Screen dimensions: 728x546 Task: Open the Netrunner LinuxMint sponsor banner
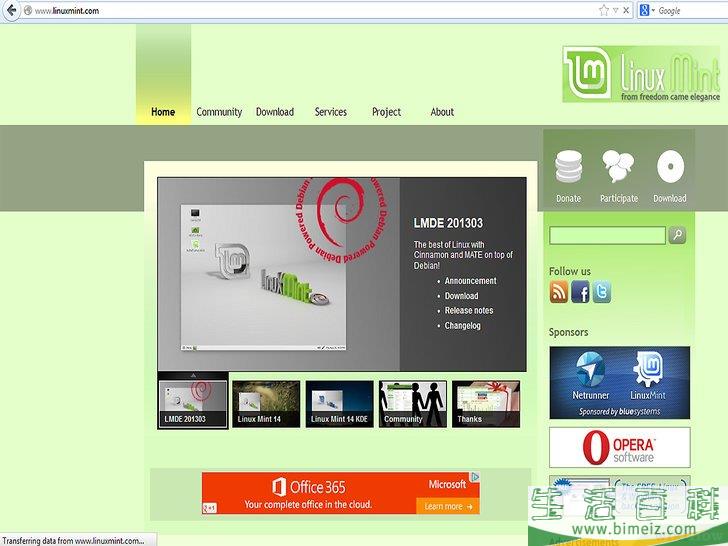(619, 383)
